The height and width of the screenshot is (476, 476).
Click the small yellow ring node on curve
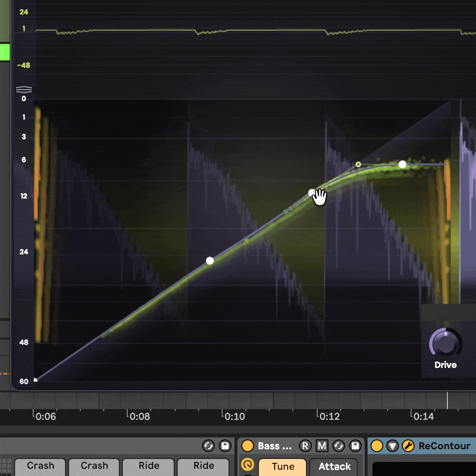(x=358, y=164)
